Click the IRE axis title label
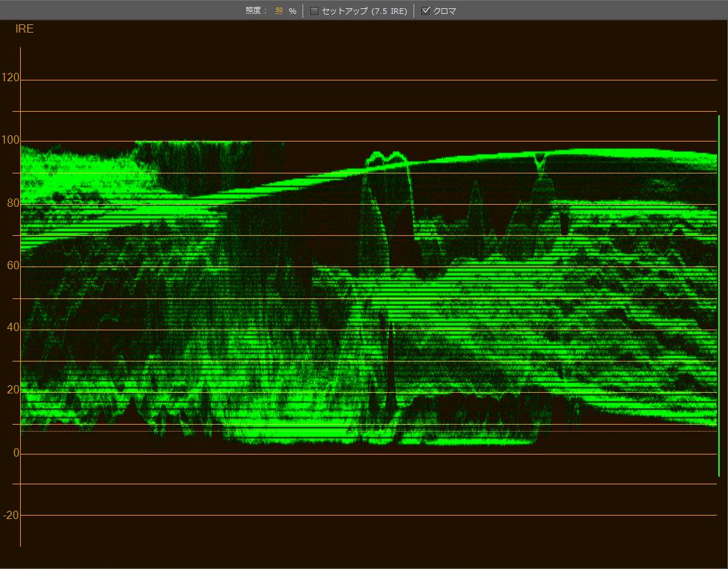Image resolution: width=728 pixels, height=569 pixels. [24, 29]
